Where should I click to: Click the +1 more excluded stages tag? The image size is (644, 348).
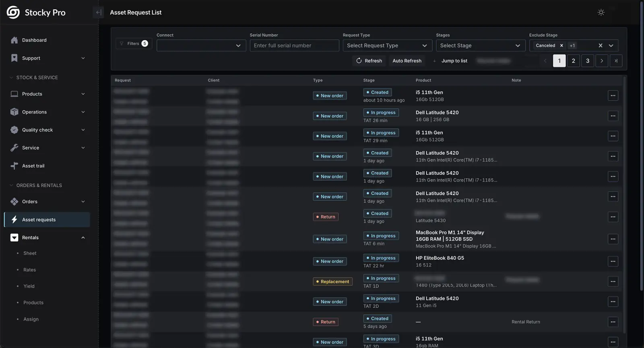(x=572, y=46)
